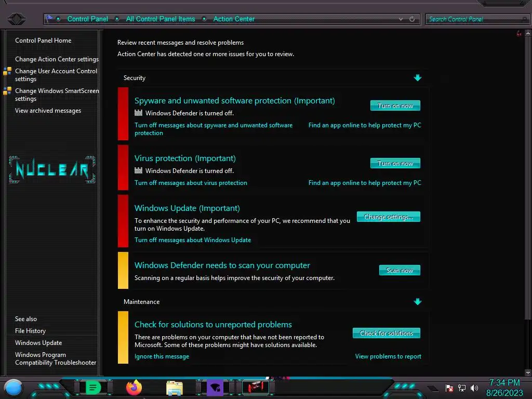532x399 pixels.
Task: Select the red Control Panel taskbar item
Action: (256, 387)
